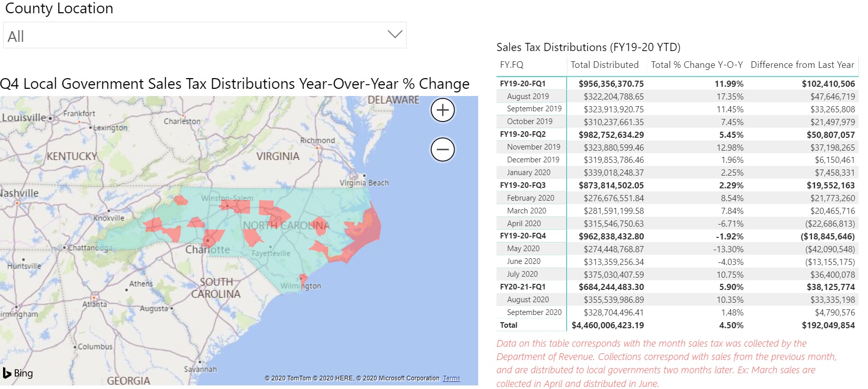Expand the County Location chevron arrow
This screenshot has width=868, height=389.
coord(394,35)
